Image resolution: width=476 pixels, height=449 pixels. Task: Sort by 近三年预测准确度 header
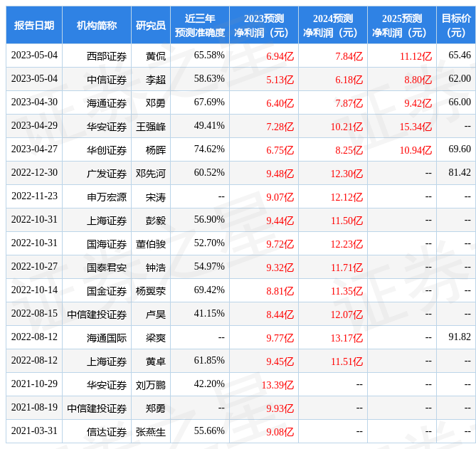(x=200, y=26)
